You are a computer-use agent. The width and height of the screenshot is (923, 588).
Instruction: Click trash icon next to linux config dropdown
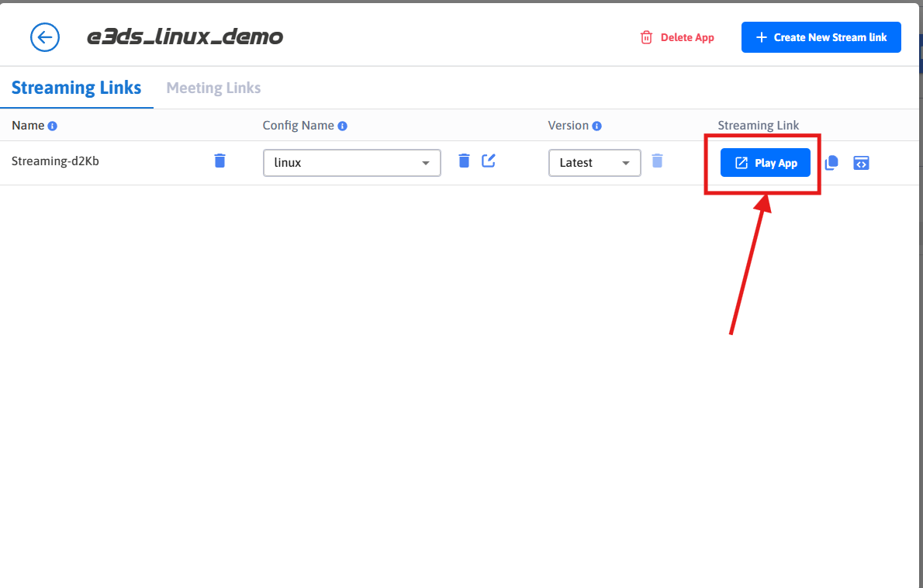pyautogui.click(x=464, y=161)
